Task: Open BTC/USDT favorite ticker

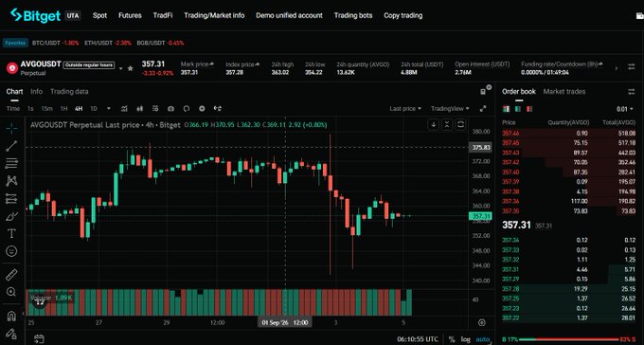Action: 56,43
